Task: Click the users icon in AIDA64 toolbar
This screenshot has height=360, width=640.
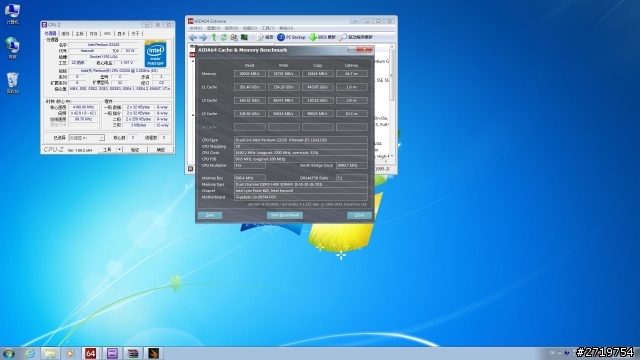Action: [234, 37]
